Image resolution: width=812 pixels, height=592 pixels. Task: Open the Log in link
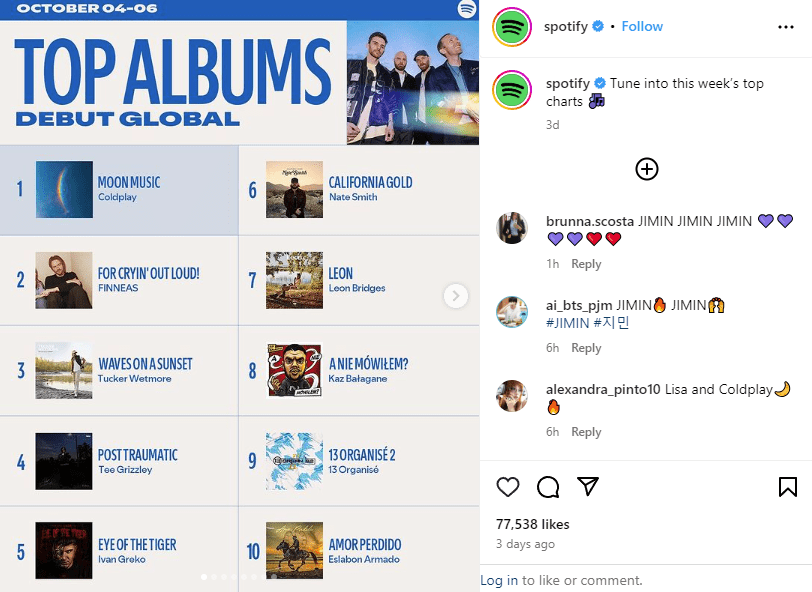click(x=499, y=580)
